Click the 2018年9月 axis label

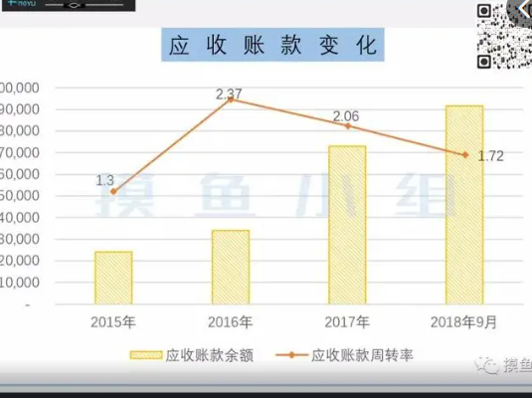pyautogui.click(x=463, y=322)
